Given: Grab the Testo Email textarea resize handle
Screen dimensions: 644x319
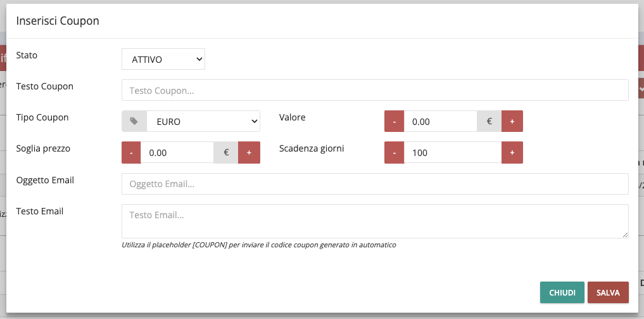Looking at the screenshot, I should 625,235.
